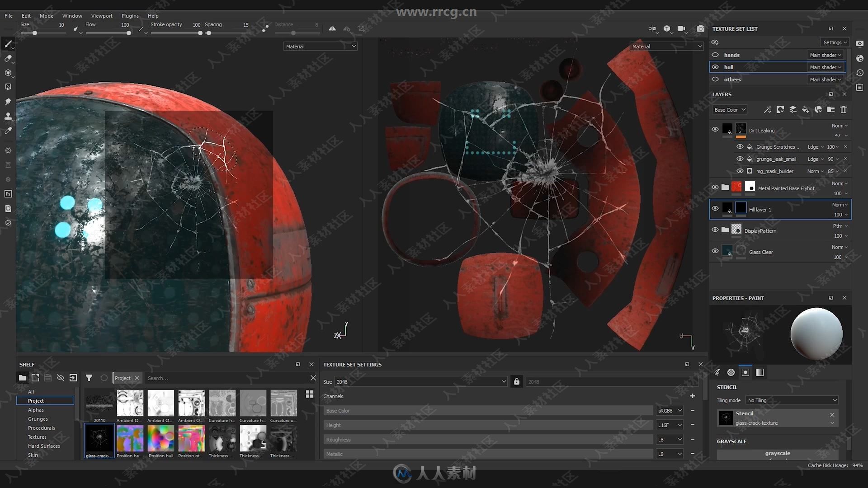The image size is (868, 488).
Task: Hide the hull texture set
Action: 715,67
